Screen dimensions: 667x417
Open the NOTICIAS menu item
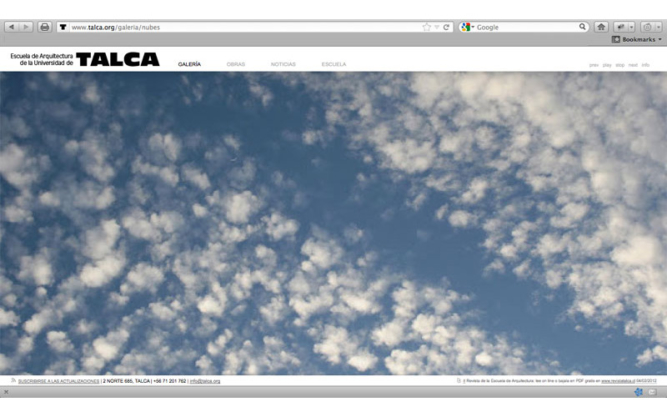coord(283,64)
